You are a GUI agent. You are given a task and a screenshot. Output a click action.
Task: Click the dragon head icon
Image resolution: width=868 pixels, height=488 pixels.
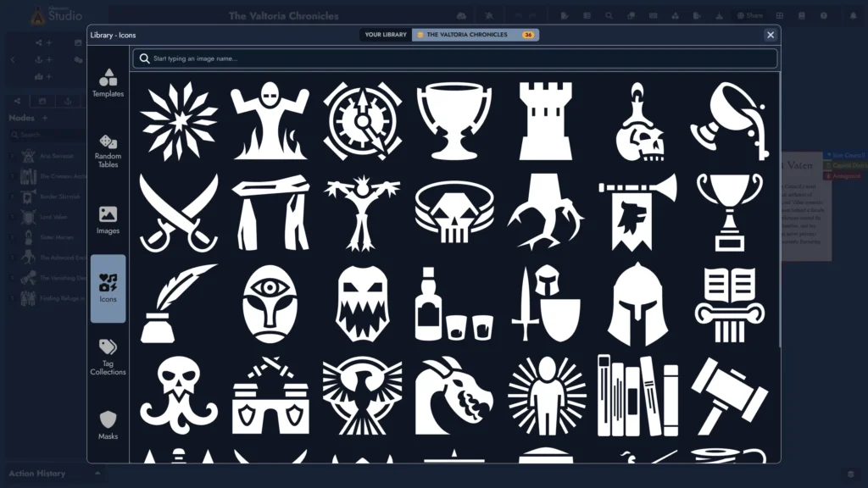pyautogui.click(x=454, y=395)
